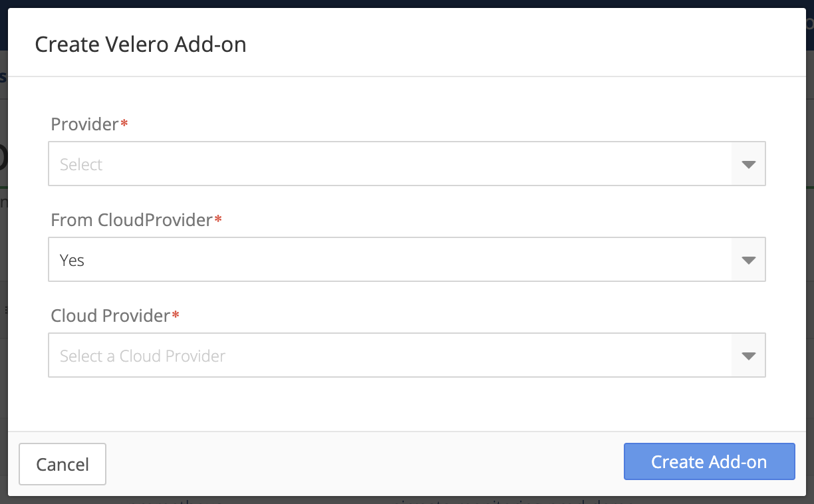This screenshot has height=504, width=814.
Task: Click the From CloudProvider field showing Yes
Action: tap(407, 259)
